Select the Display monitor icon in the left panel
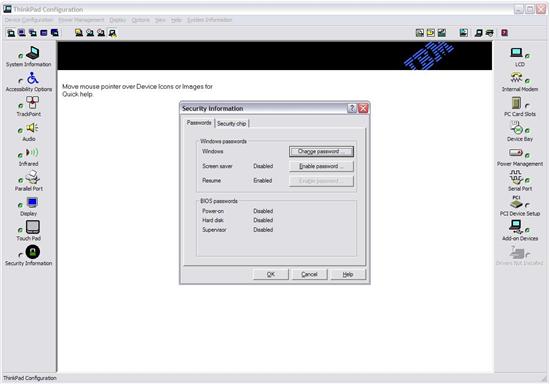550x384 pixels. (32, 202)
